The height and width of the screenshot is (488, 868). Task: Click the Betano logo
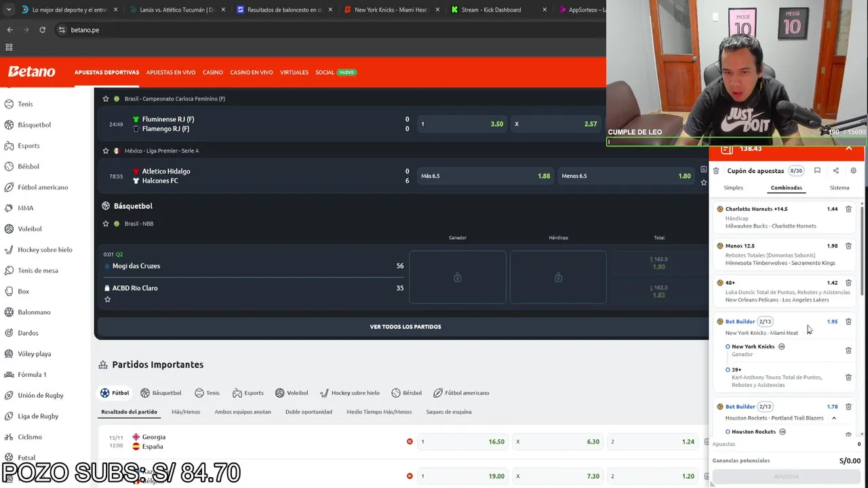coord(31,72)
